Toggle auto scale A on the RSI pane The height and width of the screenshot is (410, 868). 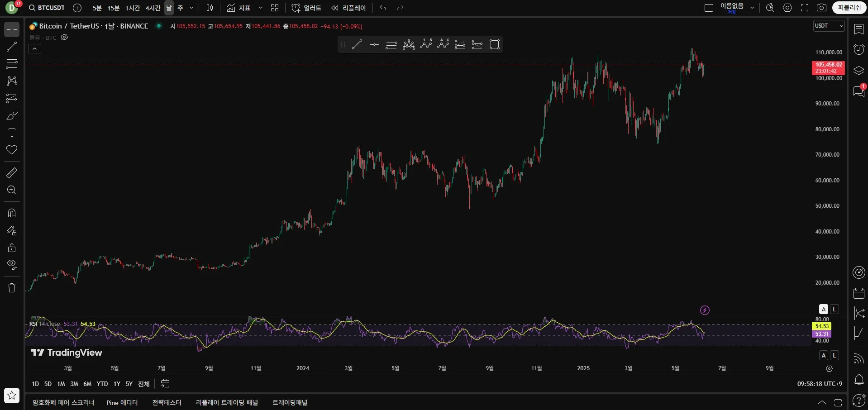coord(824,355)
